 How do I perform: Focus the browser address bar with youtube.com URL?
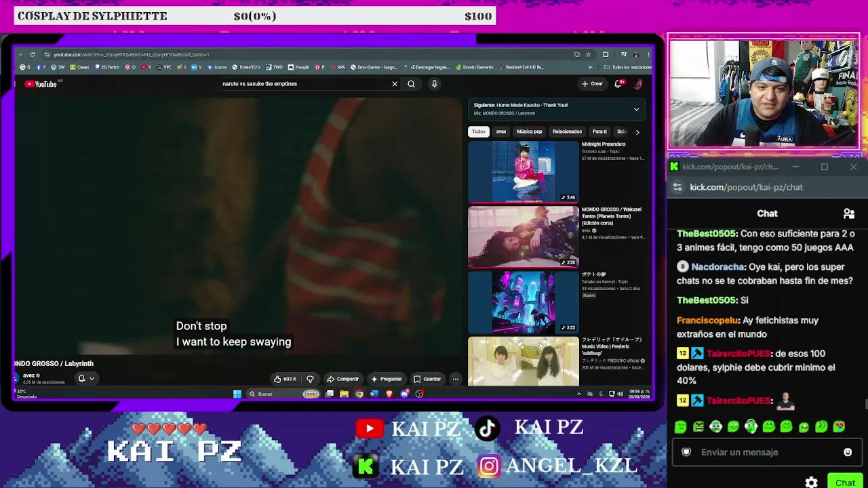tap(305, 54)
